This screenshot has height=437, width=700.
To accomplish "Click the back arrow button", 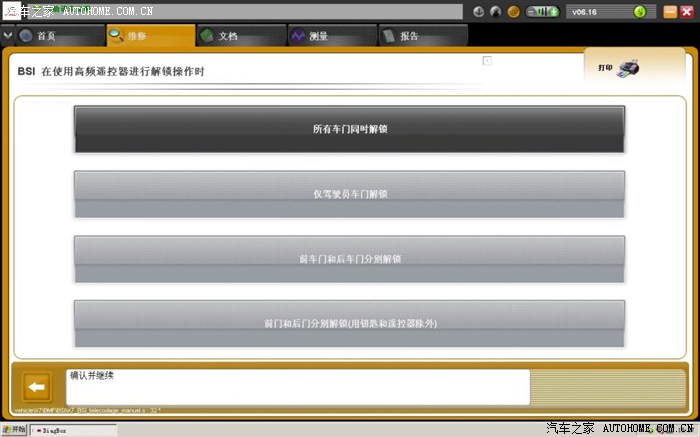I will point(37,386).
